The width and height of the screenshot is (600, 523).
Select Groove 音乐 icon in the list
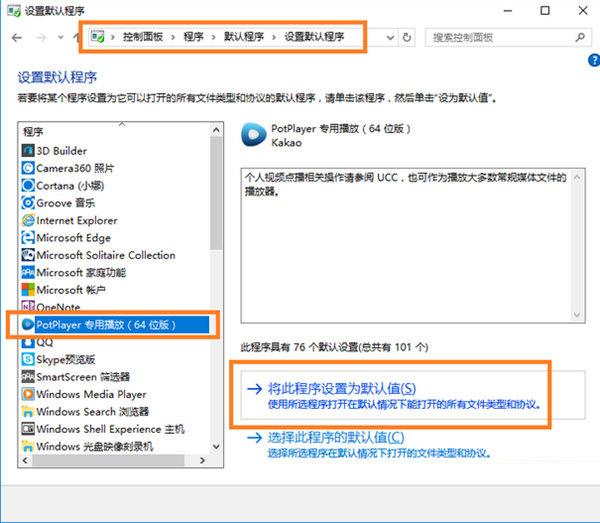coord(28,203)
